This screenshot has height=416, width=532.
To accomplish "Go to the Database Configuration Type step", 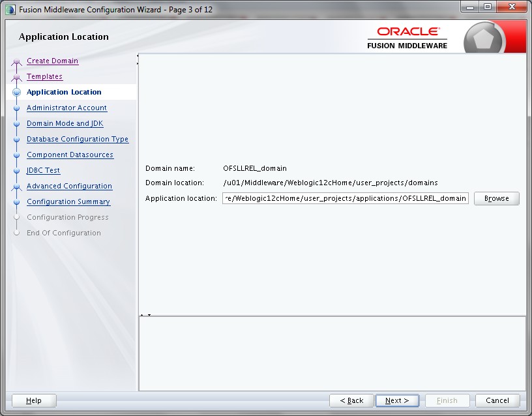I will coord(78,139).
